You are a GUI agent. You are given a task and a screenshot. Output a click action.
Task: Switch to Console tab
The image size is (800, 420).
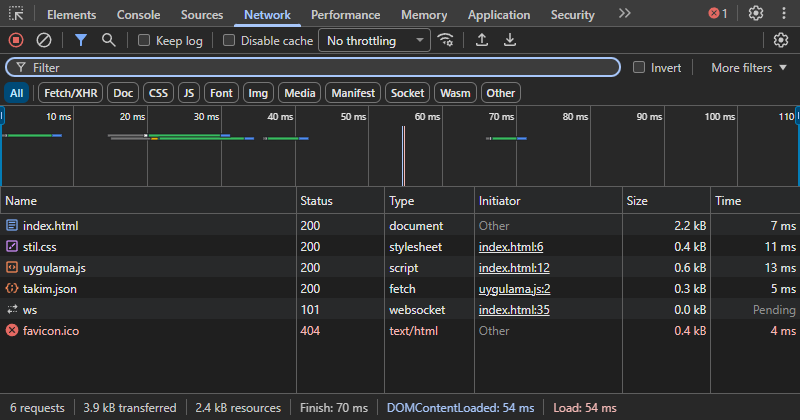click(x=138, y=15)
